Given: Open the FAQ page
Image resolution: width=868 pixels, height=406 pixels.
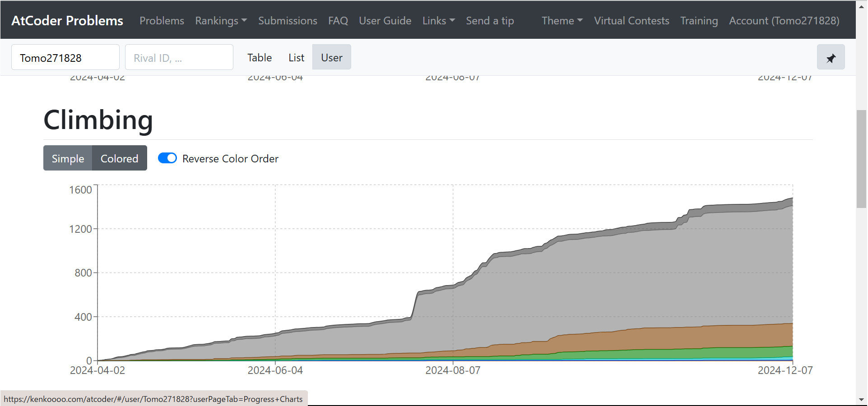Looking at the screenshot, I should tap(338, 21).
